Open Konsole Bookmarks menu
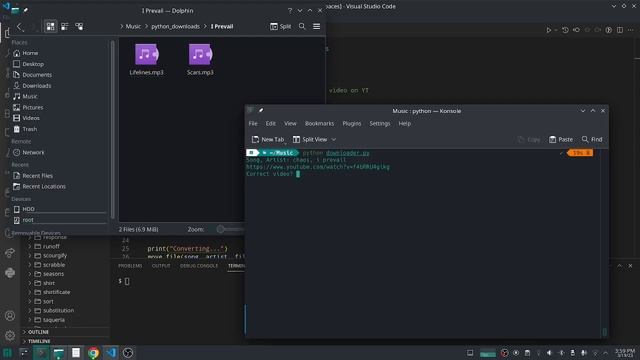The height and width of the screenshot is (360, 640). click(x=319, y=123)
